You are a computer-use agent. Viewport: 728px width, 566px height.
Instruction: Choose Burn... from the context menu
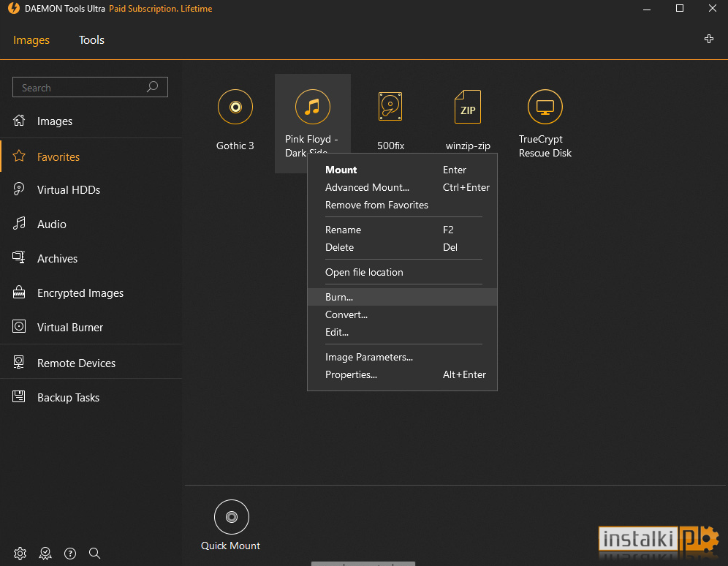(x=402, y=297)
